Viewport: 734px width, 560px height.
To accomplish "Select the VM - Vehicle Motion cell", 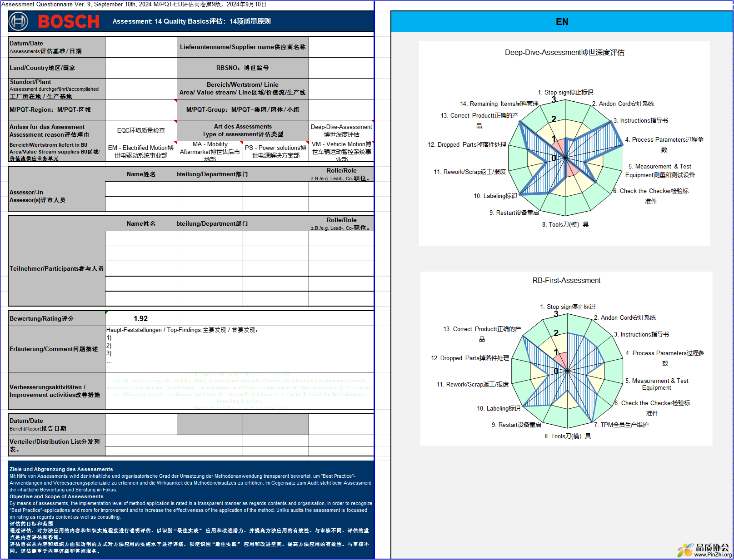I will click(341, 151).
